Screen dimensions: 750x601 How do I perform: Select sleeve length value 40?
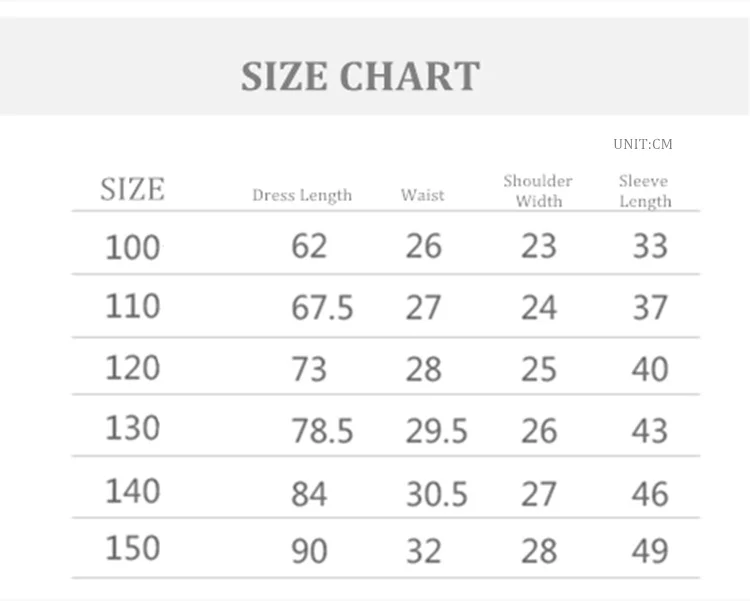click(650, 369)
